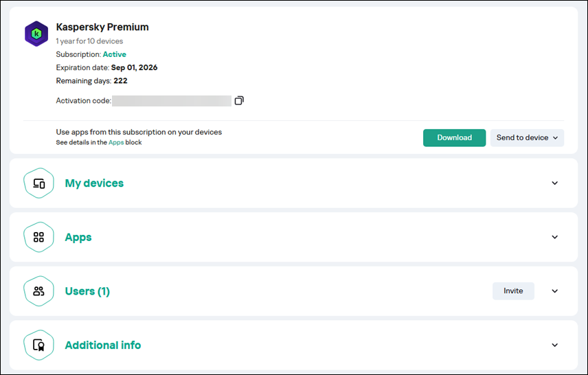The height and width of the screenshot is (375, 588).
Task: Expand the Additional info section chevron
Action: 555,345
